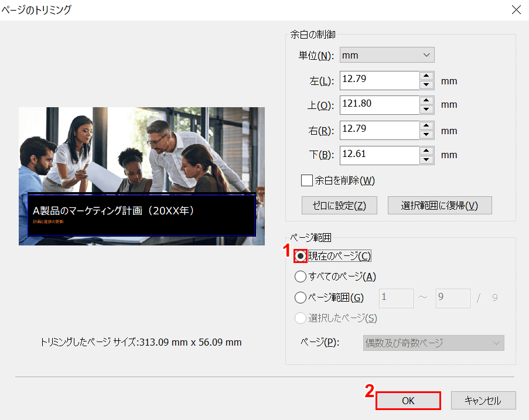Click the 右 margin field showing 12.79
The width and height of the screenshot is (529, 420).
pos(380,130)
